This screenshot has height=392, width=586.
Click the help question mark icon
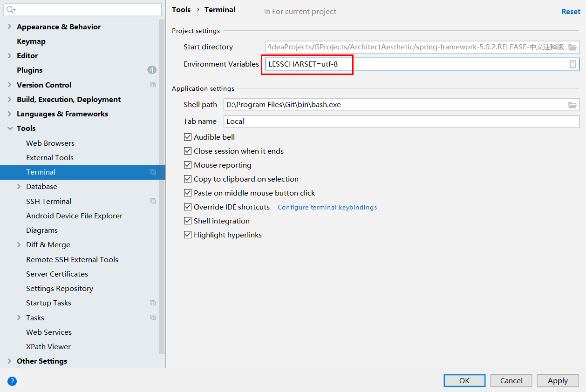click(x=12, y=381)
